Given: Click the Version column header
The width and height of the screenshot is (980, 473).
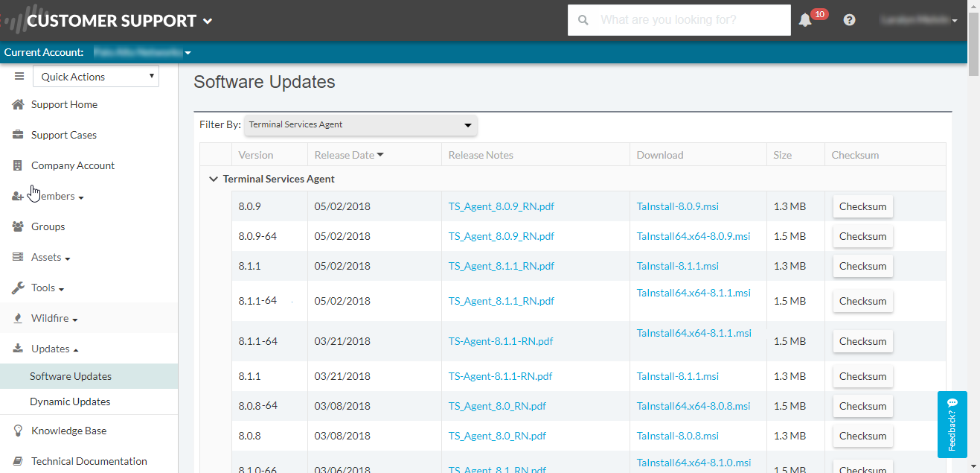Looking at the screenshot, I should tap(256, 155).
